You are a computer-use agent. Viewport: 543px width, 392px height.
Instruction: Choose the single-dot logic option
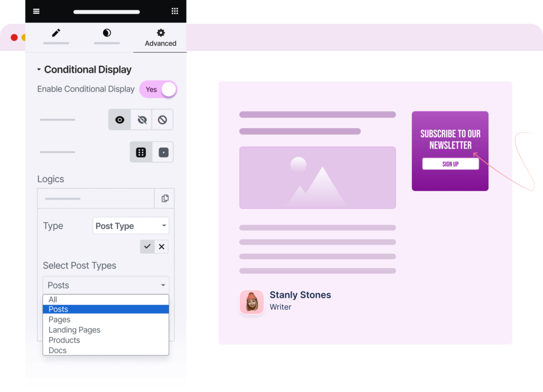[x=163, y=152]
